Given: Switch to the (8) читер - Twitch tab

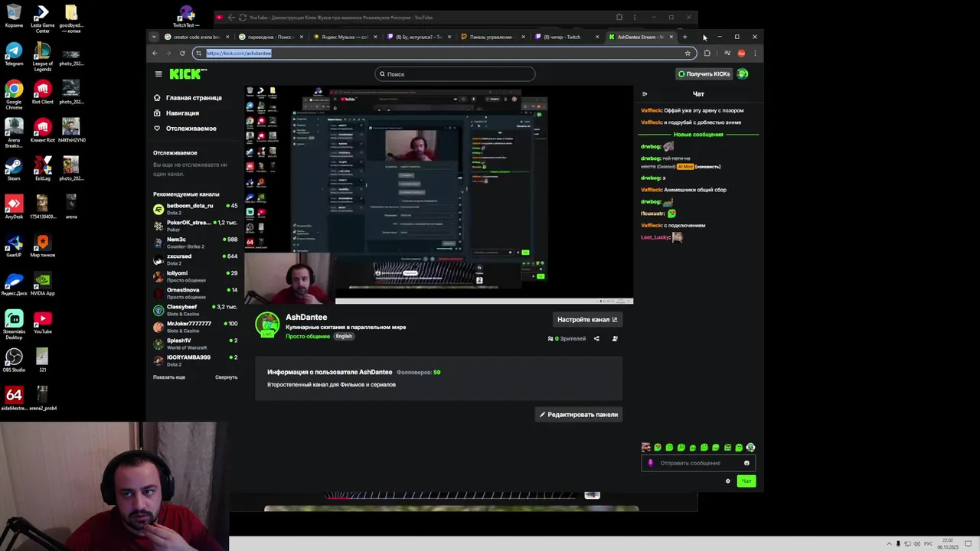Looking at the screenshot, I should (566, 37).
